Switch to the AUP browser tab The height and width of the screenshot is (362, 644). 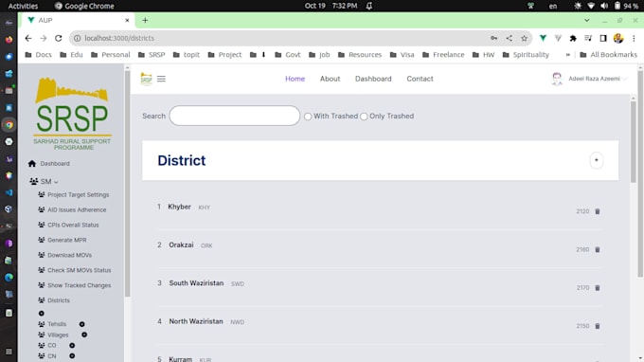[x=78, y=20]
